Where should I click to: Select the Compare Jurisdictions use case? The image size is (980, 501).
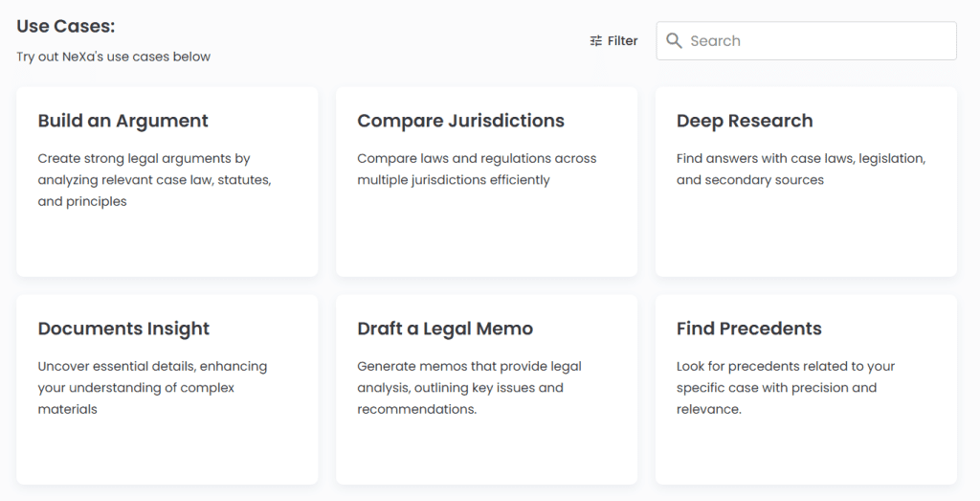coord(487,181)
